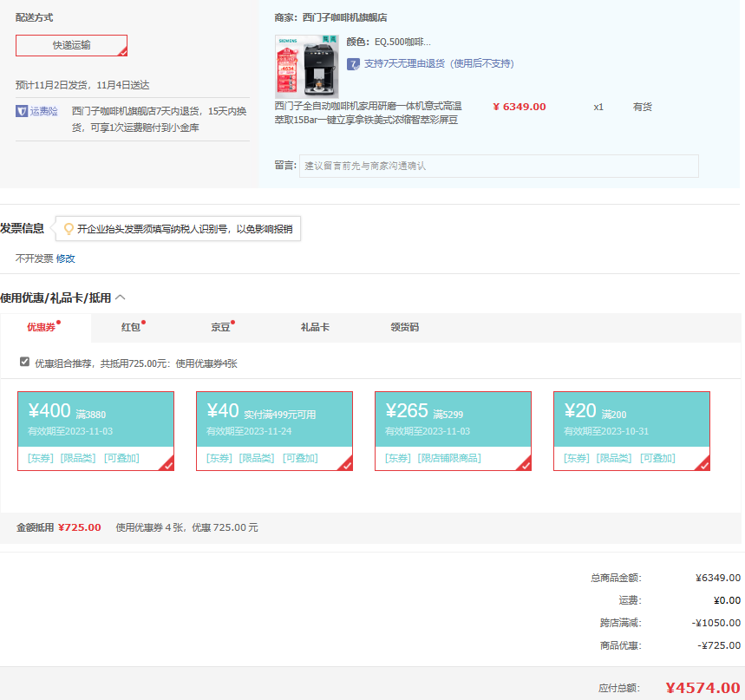
Task: Click the 运费险 shield icon
Action: tap(22, 111)
